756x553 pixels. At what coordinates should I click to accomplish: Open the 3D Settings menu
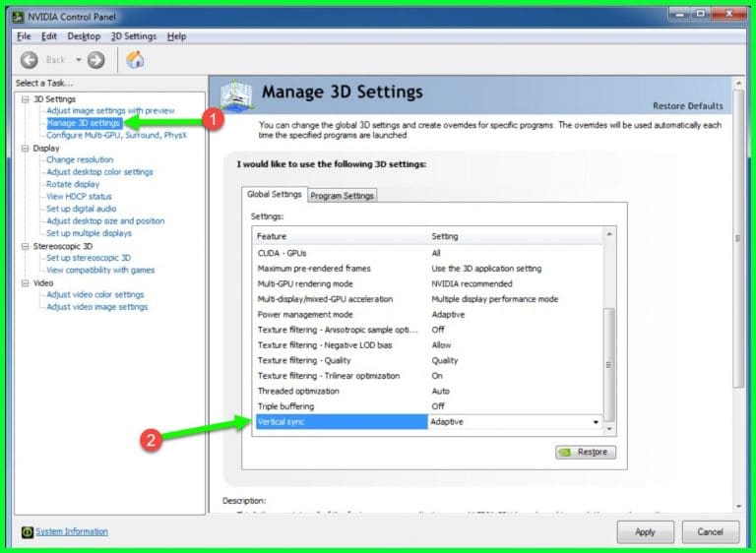133,36
